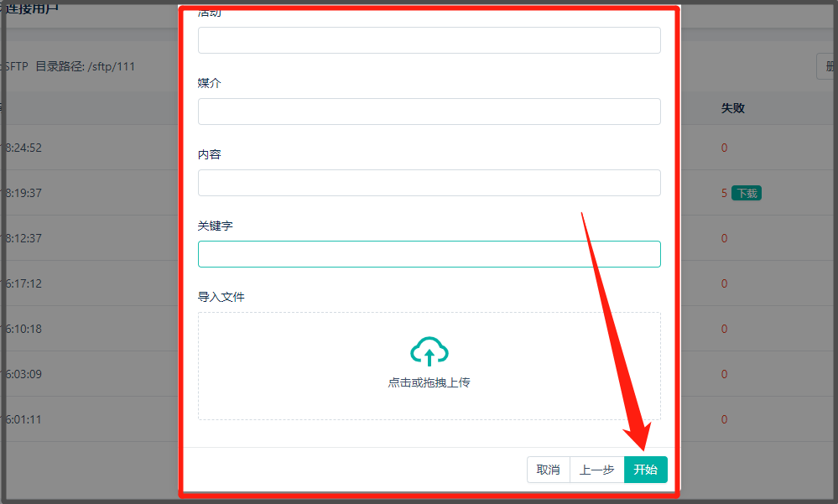Click the green 下载 badge

tap(747, 193)
